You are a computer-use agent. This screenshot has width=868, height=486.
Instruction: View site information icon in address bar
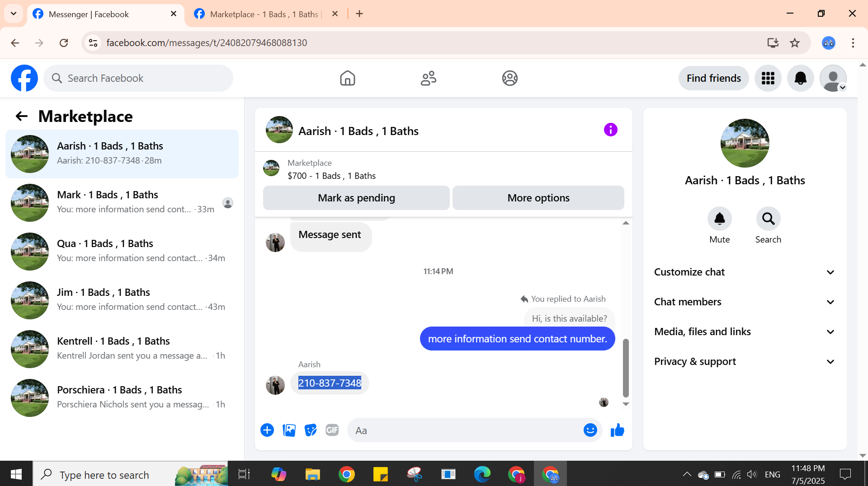pyautogui.click(x=93, y=43)
